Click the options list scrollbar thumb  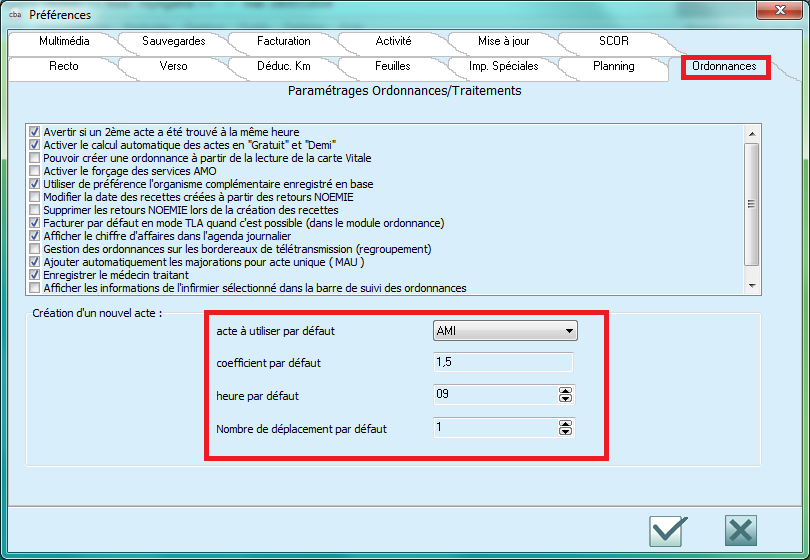coord(752,205)
